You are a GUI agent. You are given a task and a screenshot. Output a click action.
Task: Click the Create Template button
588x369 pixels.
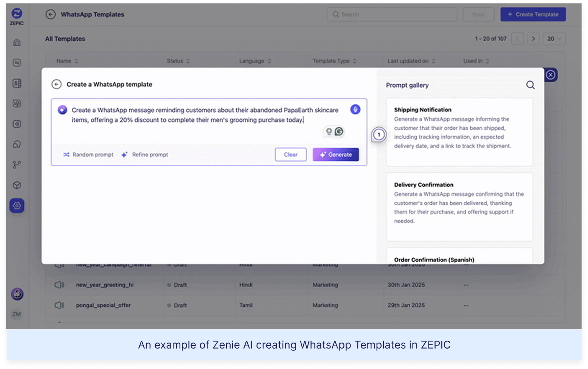pos(533,14)
